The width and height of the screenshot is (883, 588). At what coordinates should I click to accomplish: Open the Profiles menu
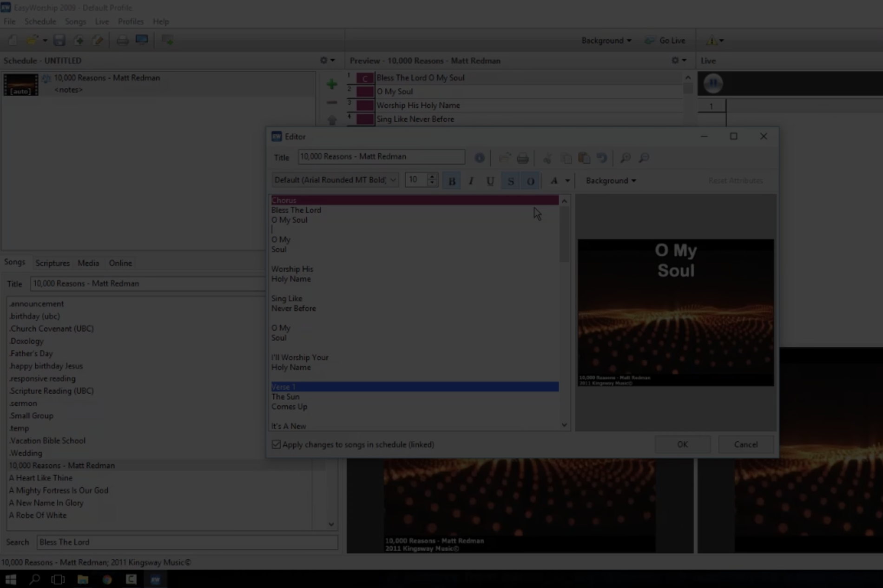[131, 21]
